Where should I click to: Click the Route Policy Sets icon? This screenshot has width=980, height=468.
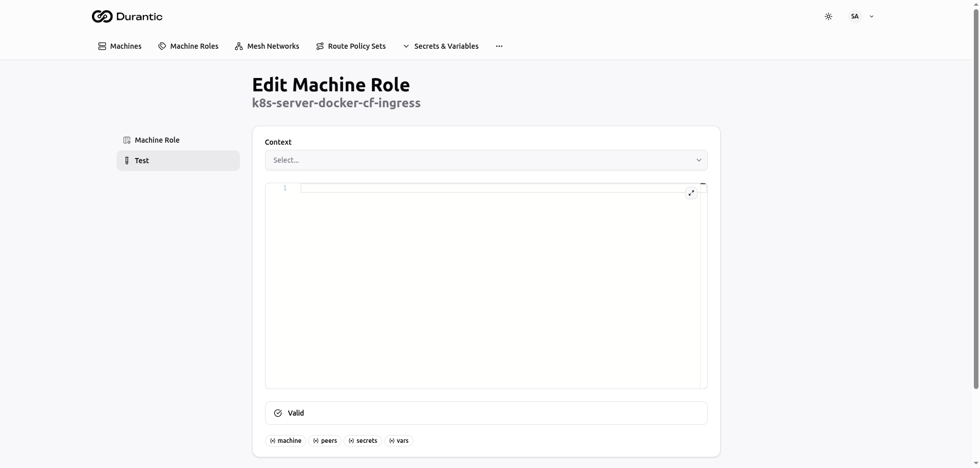pyautogui.click(x=320, y=46)
